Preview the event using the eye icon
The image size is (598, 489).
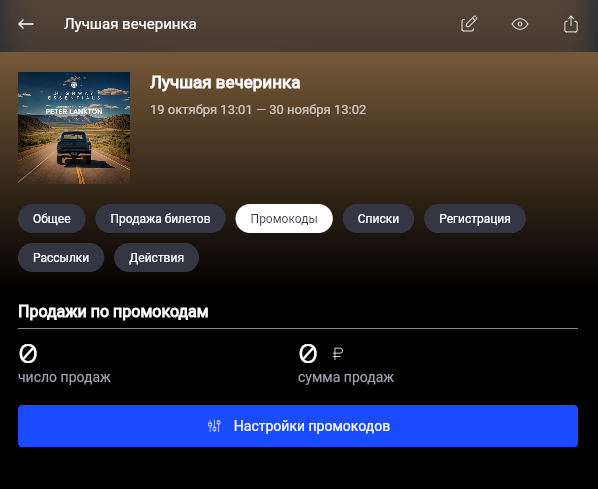point(520,24)
